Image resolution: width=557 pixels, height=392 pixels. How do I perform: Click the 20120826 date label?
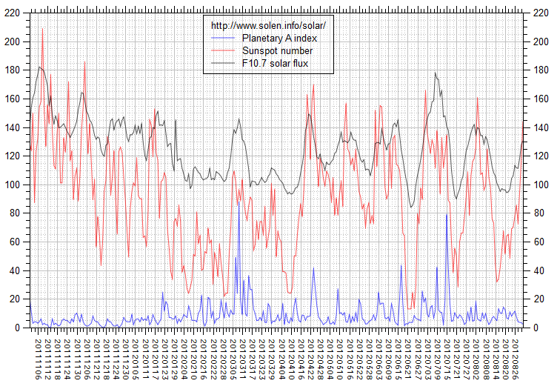(516, 359)
